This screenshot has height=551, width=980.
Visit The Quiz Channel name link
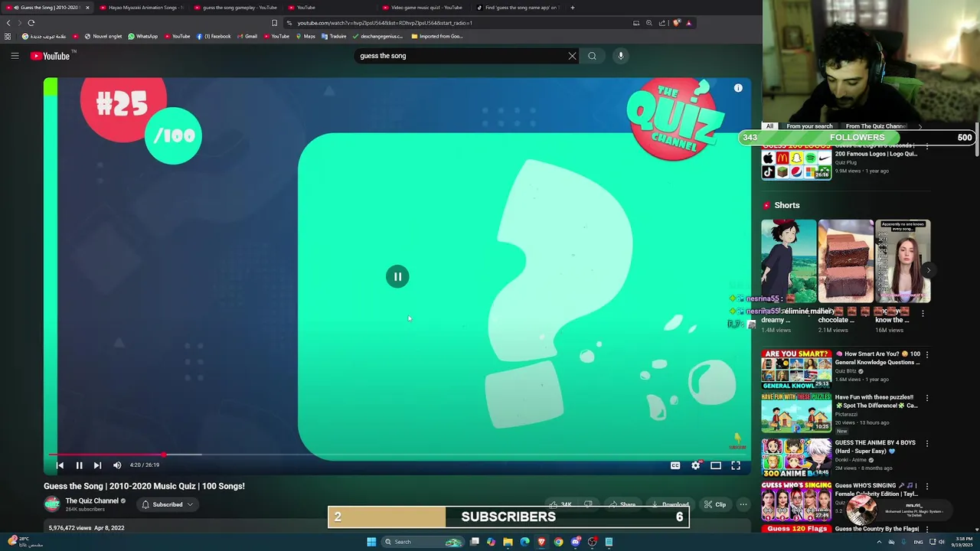92,501
